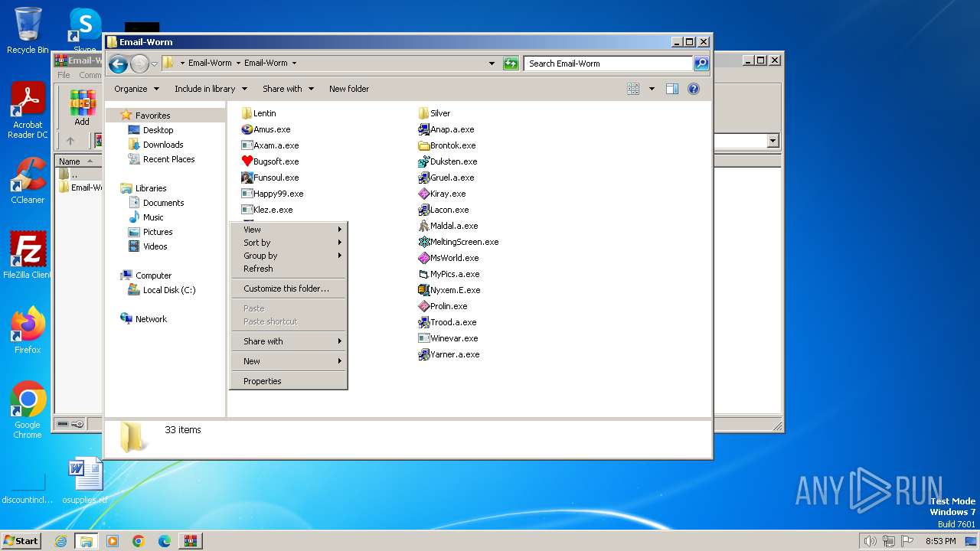Click the Start button
This screenshot has width=980, height=551.
(x=21, y=541)
